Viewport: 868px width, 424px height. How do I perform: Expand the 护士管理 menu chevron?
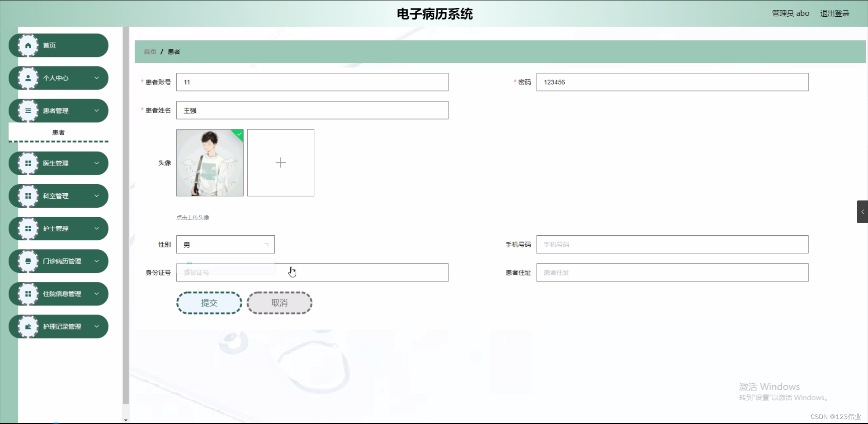coord(96,229)
